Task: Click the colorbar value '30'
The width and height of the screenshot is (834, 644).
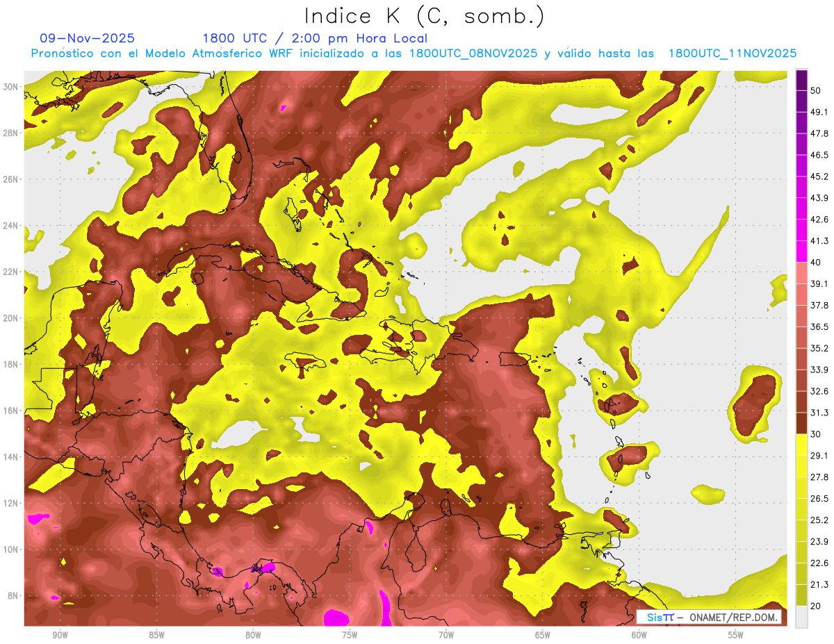Action: (x=817, y=434)
